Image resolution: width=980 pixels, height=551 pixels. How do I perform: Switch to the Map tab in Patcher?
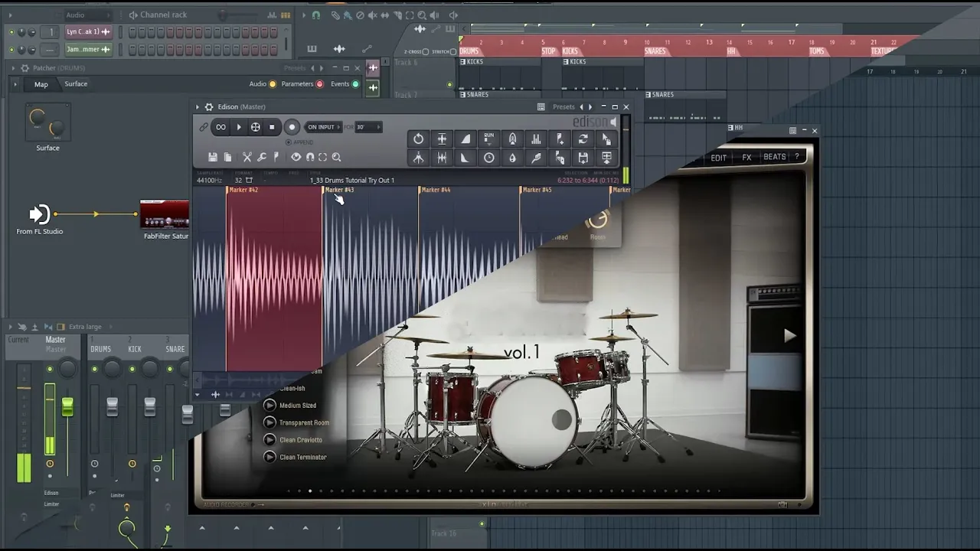(41, 84)
